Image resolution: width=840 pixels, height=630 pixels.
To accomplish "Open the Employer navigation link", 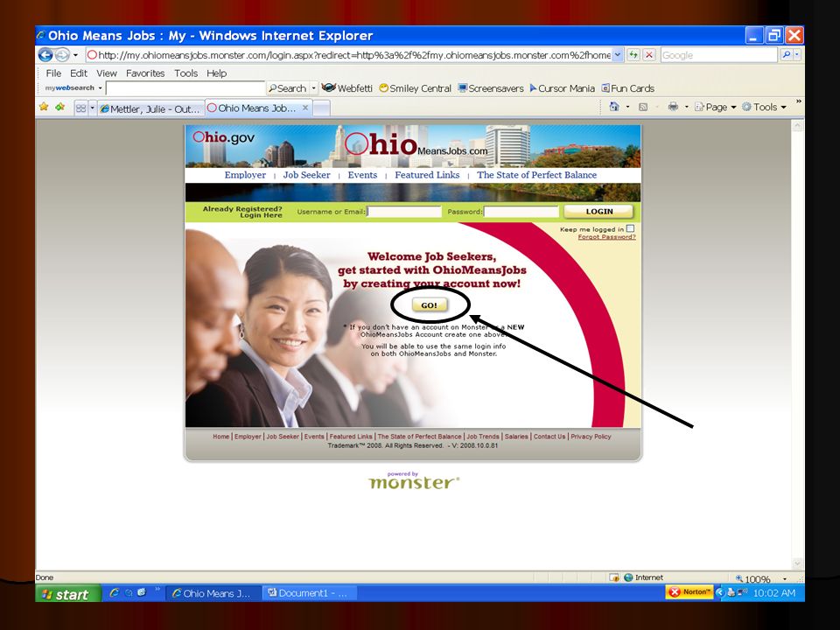I will [x=245, y=175].
